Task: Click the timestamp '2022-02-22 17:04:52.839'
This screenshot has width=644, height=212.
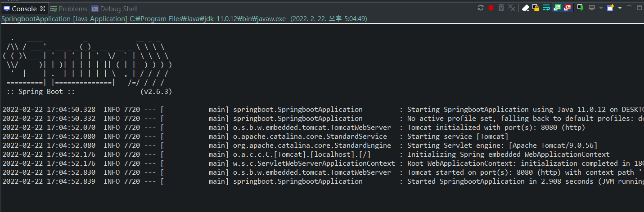Action: [49, 181]
